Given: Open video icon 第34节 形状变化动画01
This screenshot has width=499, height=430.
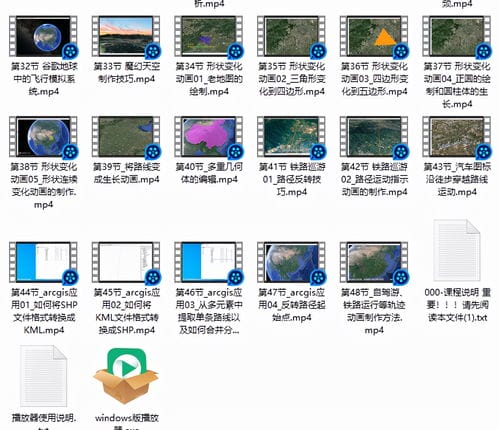Looking at the screenshot, I should pos(209,36).
